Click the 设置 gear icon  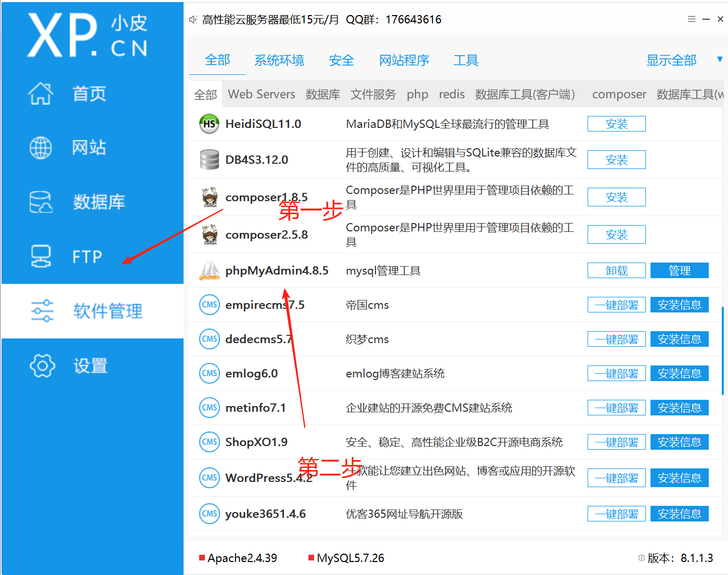42,365
